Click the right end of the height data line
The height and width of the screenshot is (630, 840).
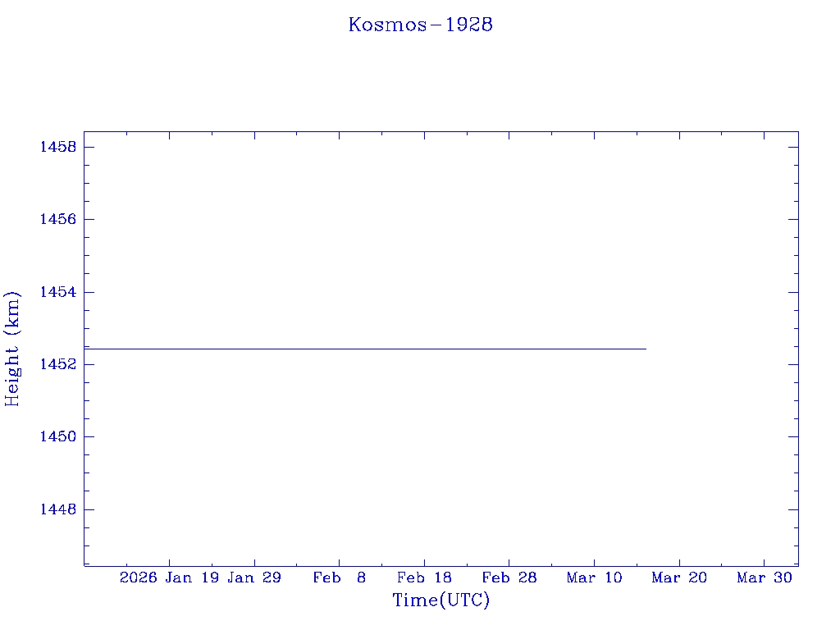coord(646,349)
